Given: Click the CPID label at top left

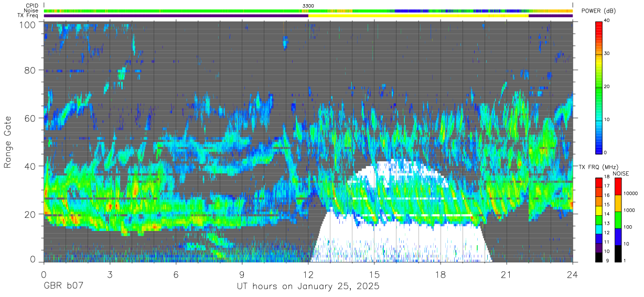Looking at the screenshot, I should coord(31,6).
